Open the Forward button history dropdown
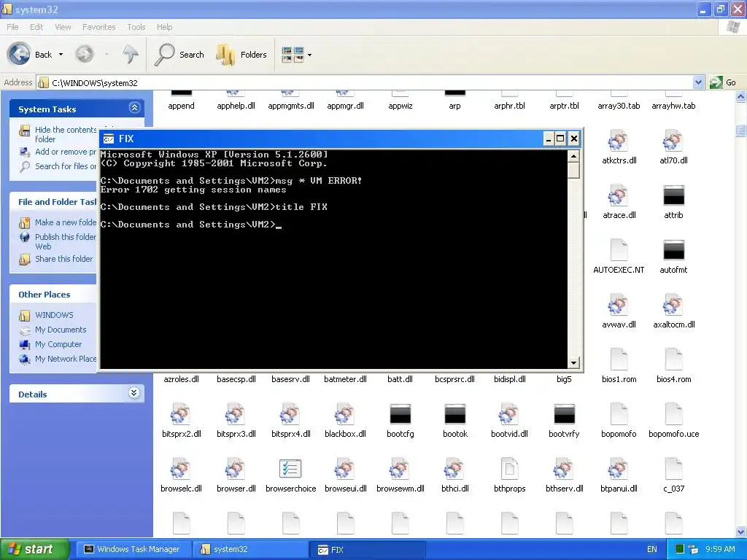 tap(107, 54)
